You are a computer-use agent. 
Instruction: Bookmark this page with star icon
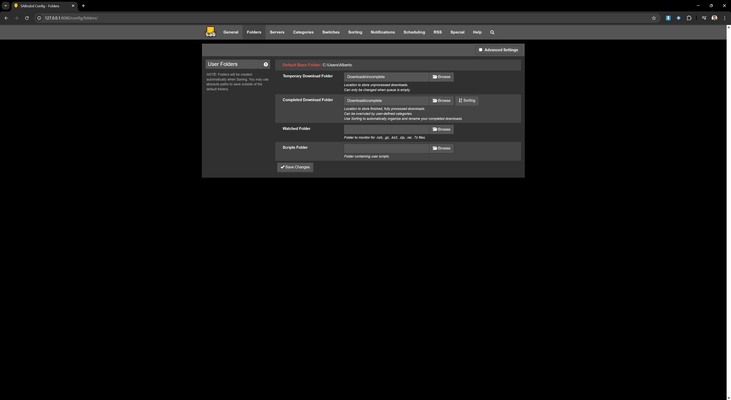click(x=654, y=18)
